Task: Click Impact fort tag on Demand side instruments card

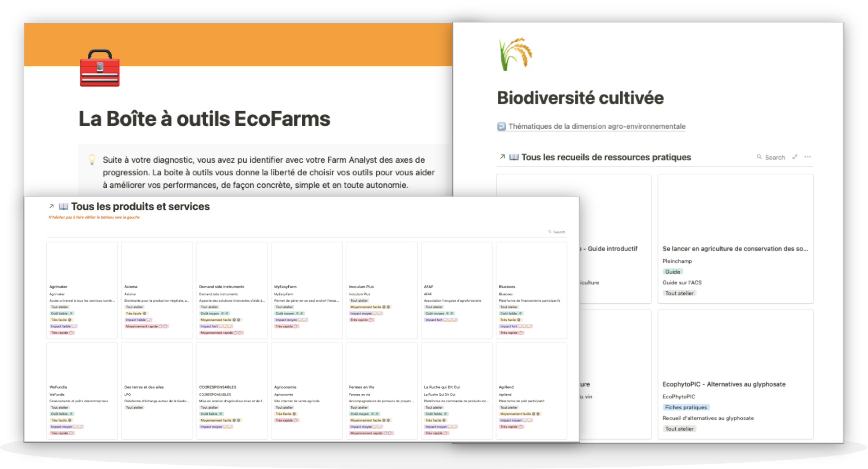Action: 216,326
